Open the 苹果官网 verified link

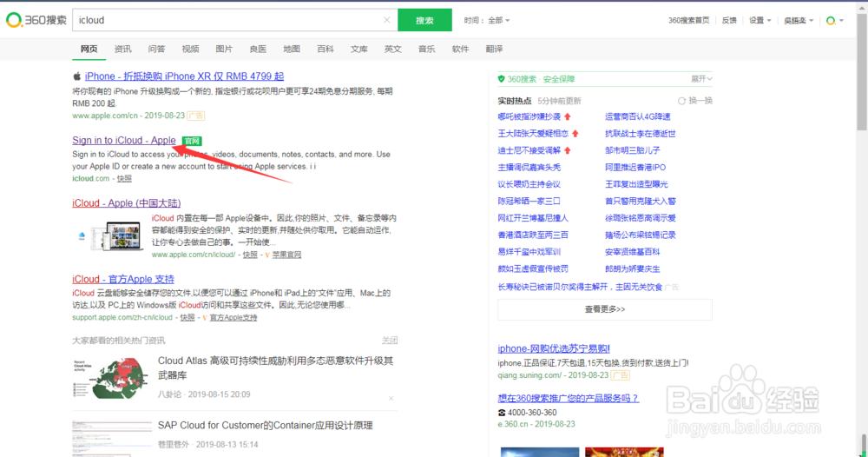(x=286, y=255)
